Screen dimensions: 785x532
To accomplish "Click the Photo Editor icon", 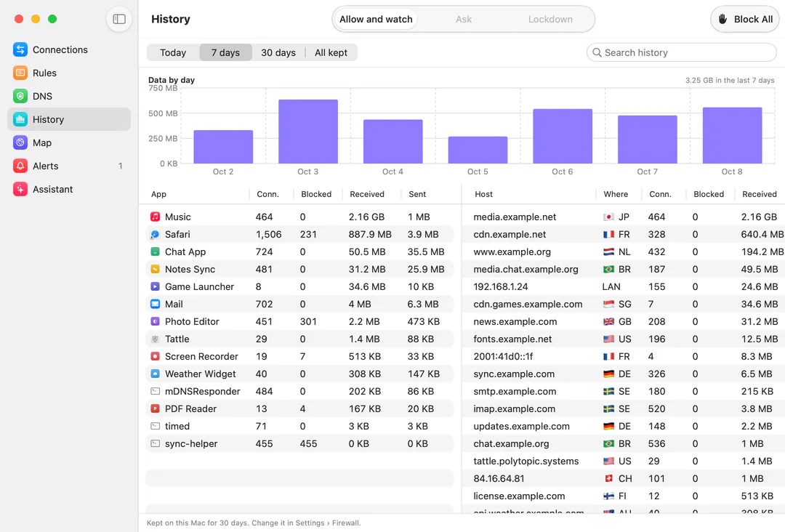I will click(156, 321).
